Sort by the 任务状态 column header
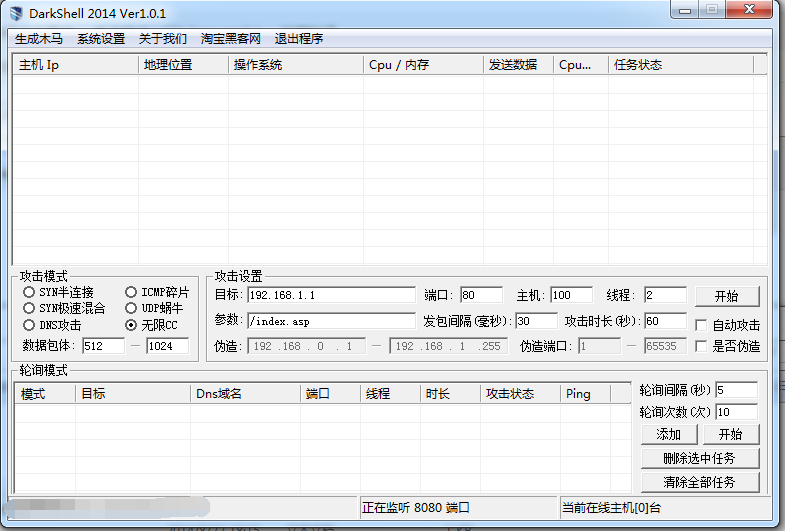Screen dimensions: 785x531 coord(681,65)
